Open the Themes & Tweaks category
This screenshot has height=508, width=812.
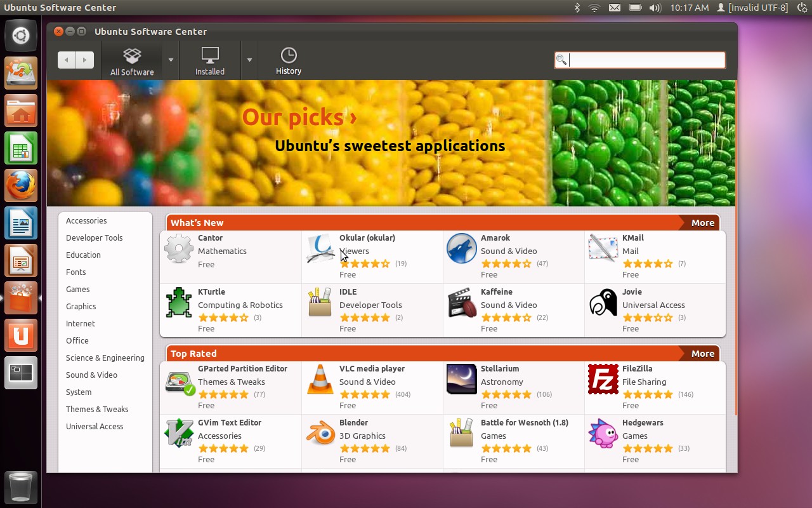(97, 409)
